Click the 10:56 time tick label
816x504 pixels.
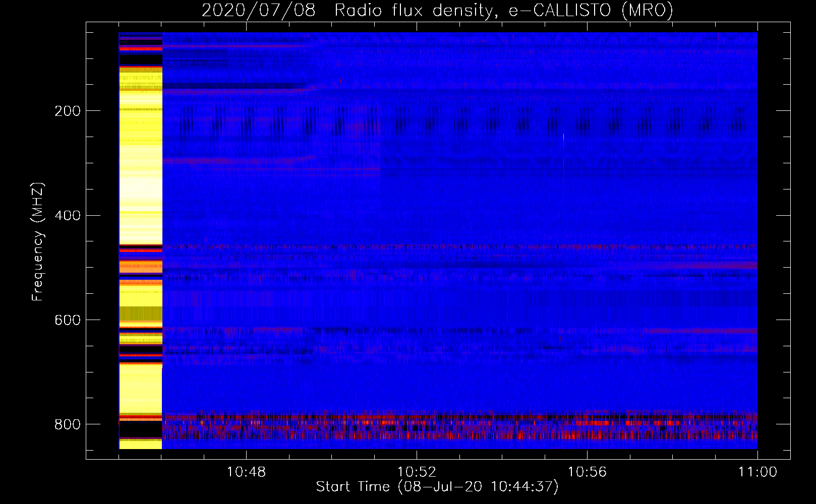(587, 472)
